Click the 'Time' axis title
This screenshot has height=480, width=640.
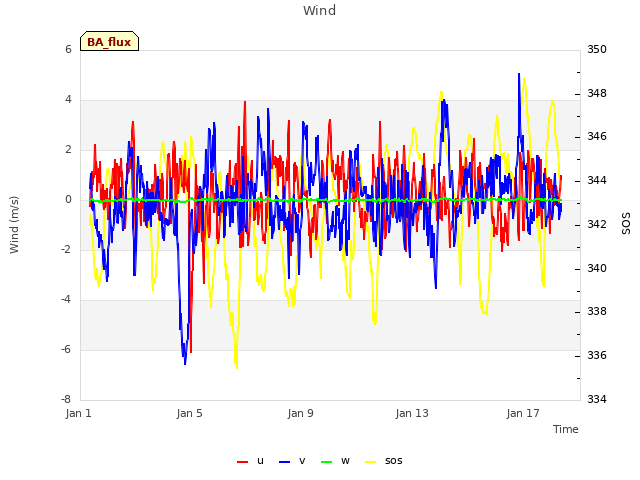coord(566,429)
